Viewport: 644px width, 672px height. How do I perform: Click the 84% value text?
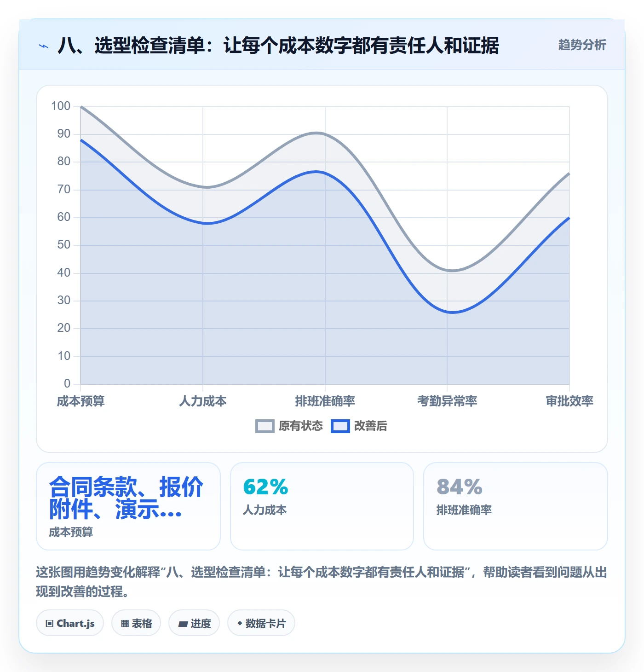(460, 487)
